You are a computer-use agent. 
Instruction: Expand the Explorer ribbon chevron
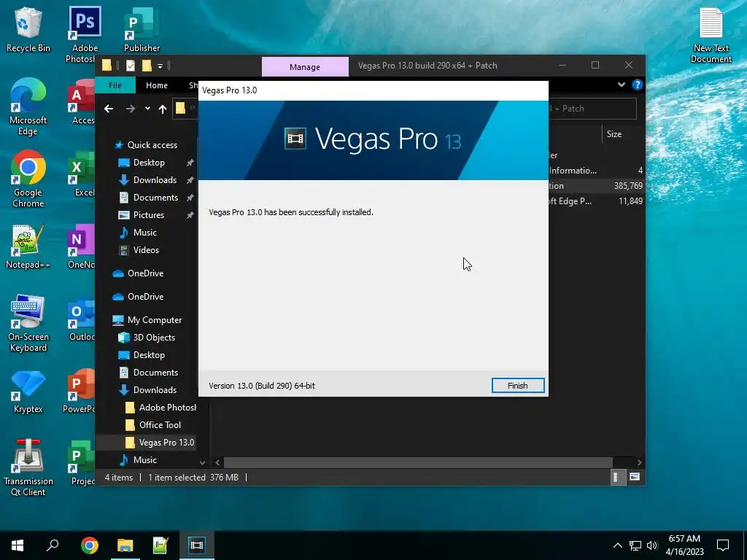(622, 85)
